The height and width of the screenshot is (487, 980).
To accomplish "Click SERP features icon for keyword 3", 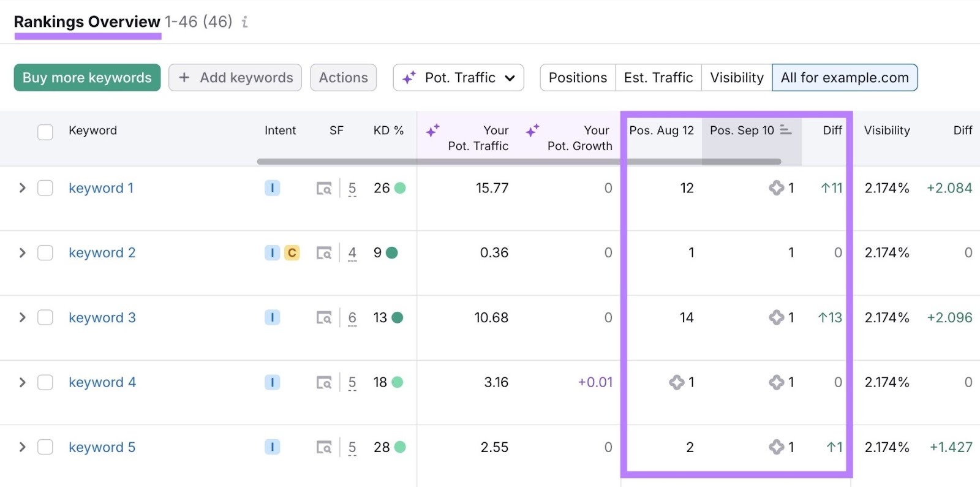I will tap(323, 318).
